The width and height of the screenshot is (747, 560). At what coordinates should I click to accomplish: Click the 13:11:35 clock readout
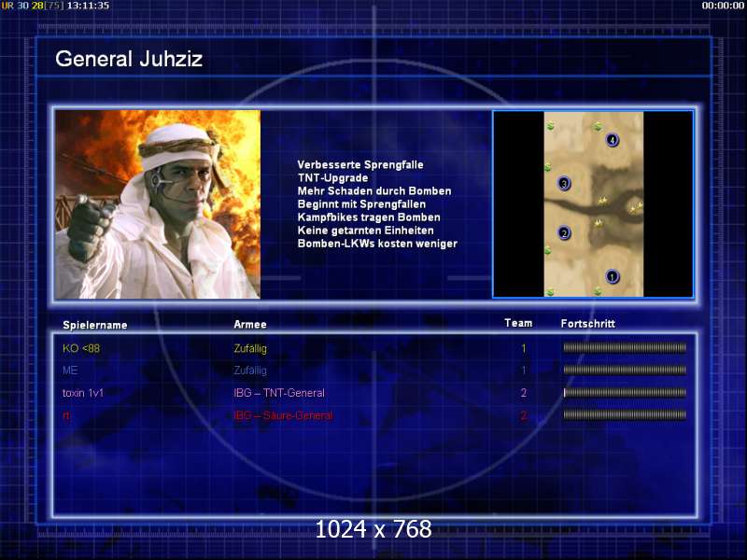(88, 6)
